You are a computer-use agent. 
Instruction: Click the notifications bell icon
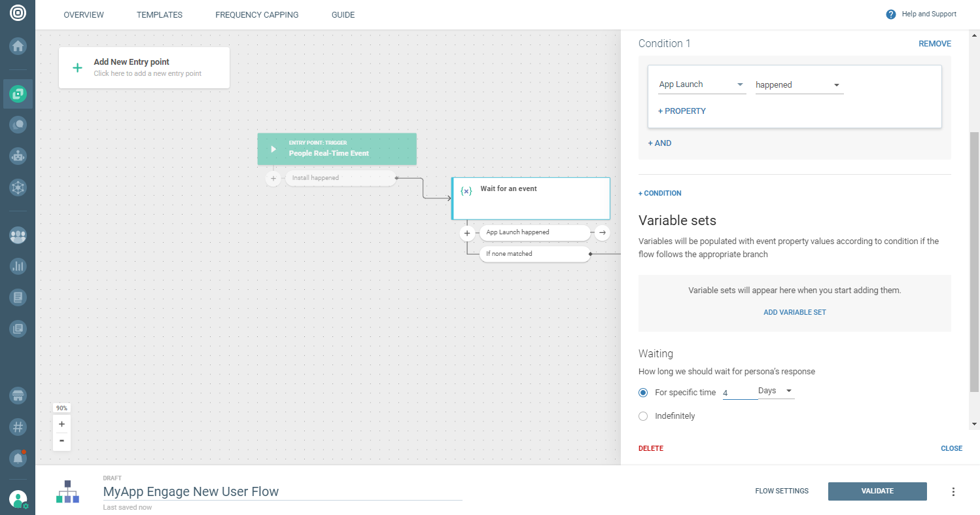[18, 458]
